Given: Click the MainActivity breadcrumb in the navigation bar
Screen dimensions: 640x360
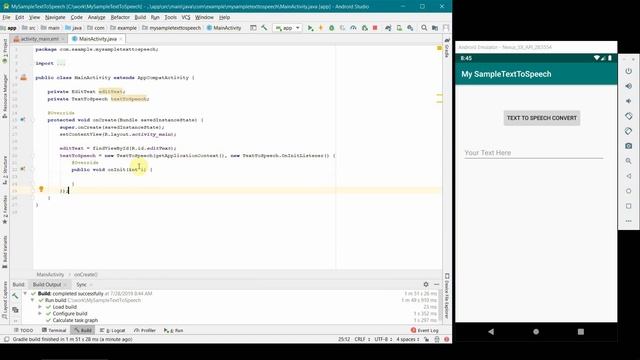Looking at the screenshot, I should point(224,28).
